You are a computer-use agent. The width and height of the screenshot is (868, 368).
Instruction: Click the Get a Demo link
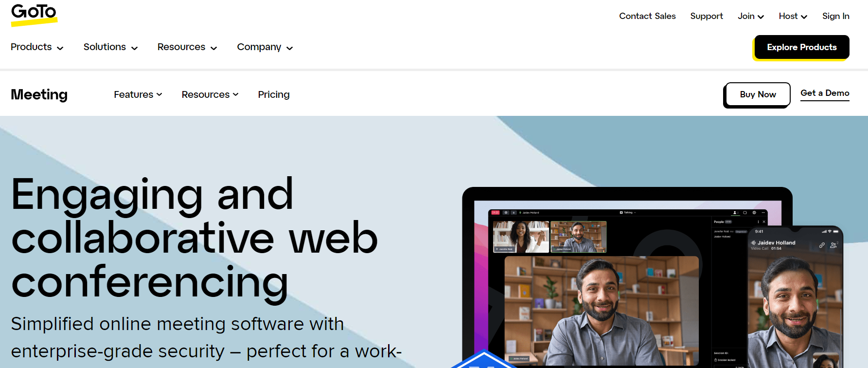[825, 93]
